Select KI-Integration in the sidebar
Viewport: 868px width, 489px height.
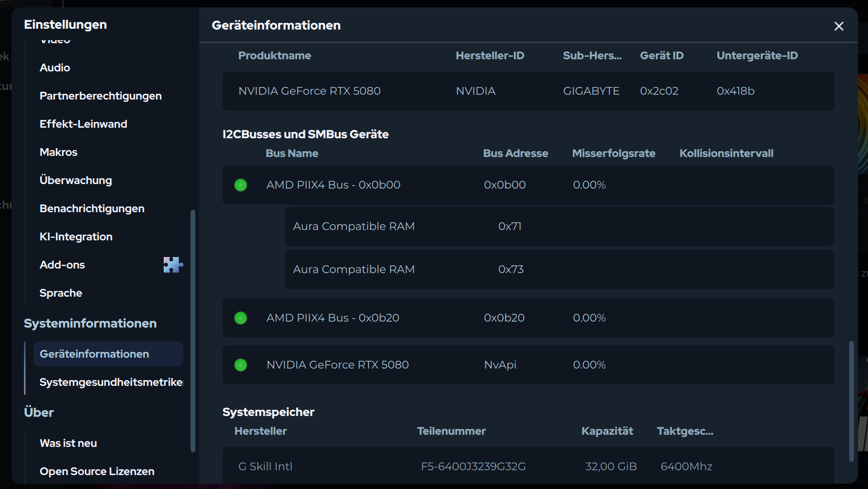tap(76, 237)
